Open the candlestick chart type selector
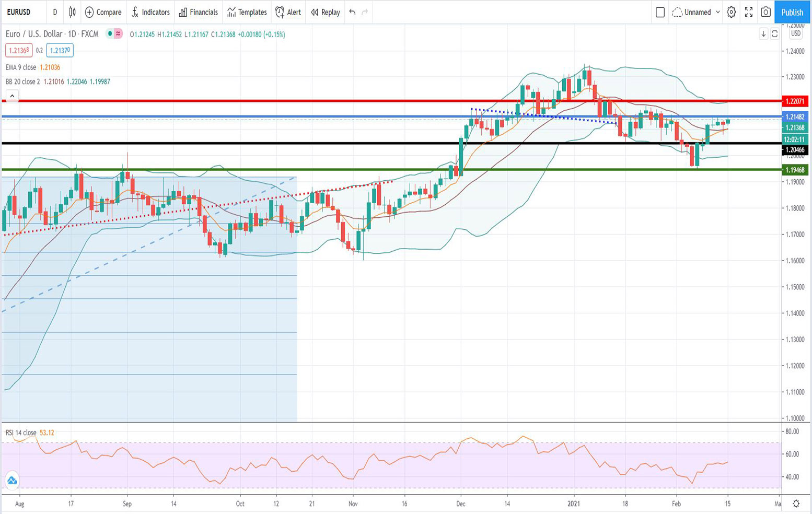The height and width of the screenshot is (514, 812). point(72,12)
